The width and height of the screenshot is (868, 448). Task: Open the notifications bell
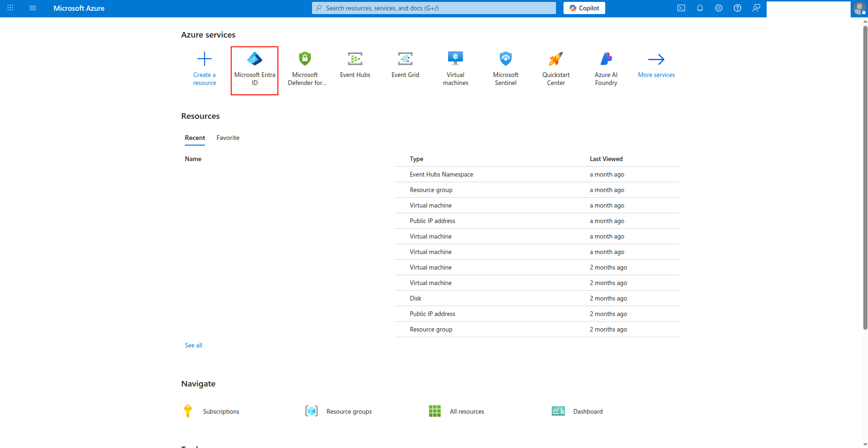click(700, 8)
